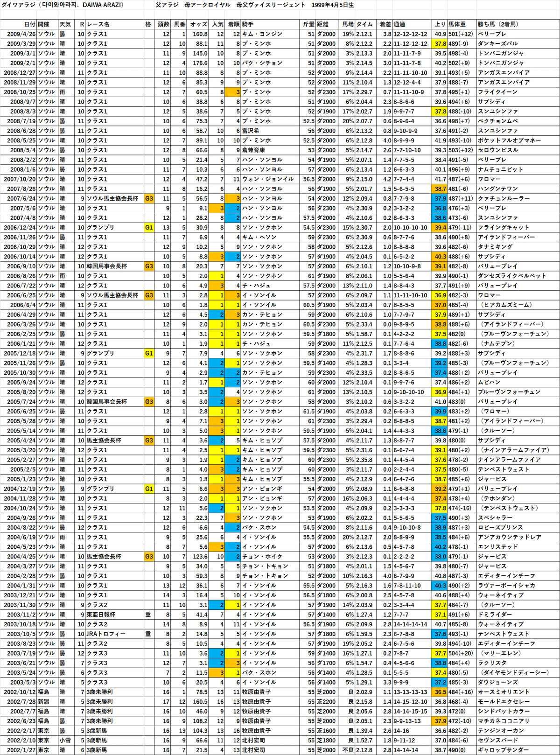The width and height of the screenshot is (560, 755).
Task: Select the レース名 column header
Action: pyautogui.click(x=98, y=24)
